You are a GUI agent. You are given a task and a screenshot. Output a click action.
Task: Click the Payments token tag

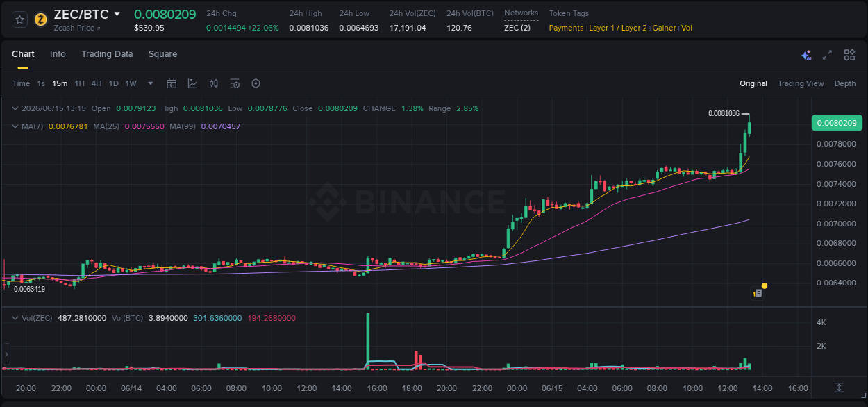[x=566, y=28]
